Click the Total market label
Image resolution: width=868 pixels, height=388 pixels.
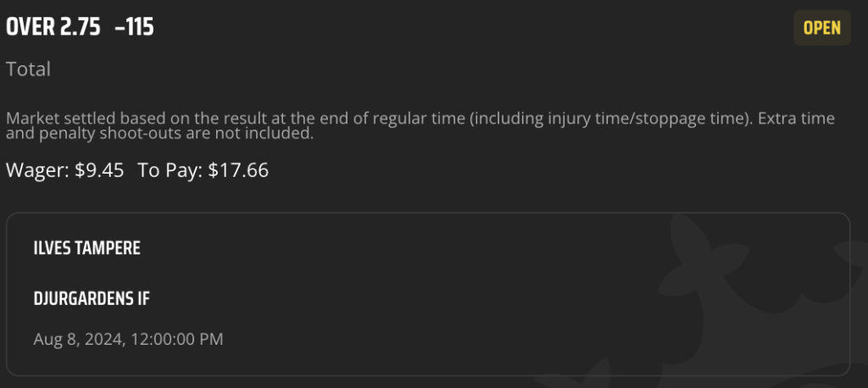pos(28,69)
